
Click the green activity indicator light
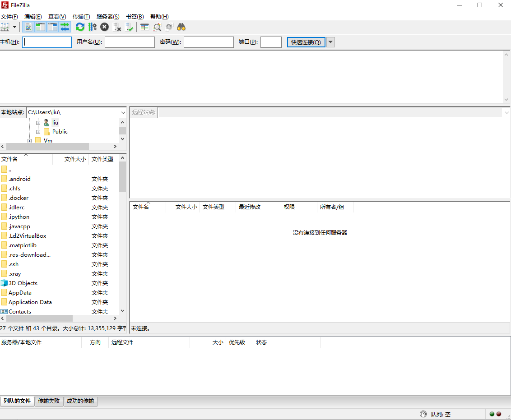492,414
